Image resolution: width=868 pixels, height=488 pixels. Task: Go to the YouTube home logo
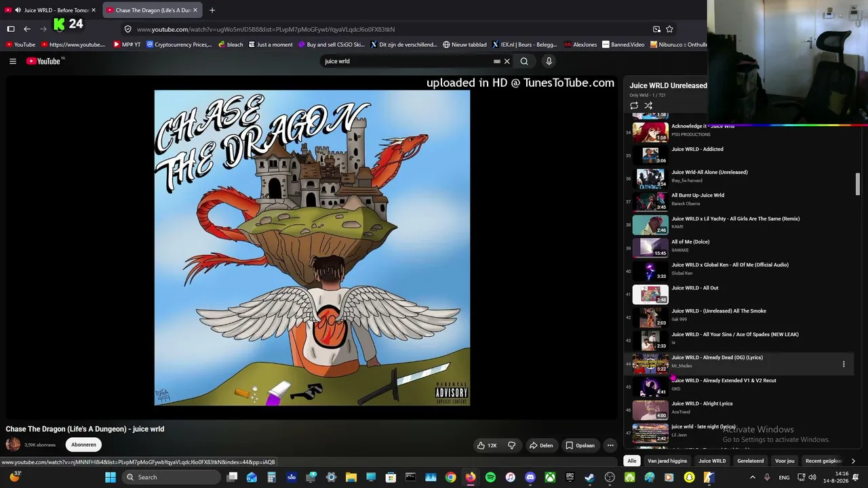click(x=45, y=61)
